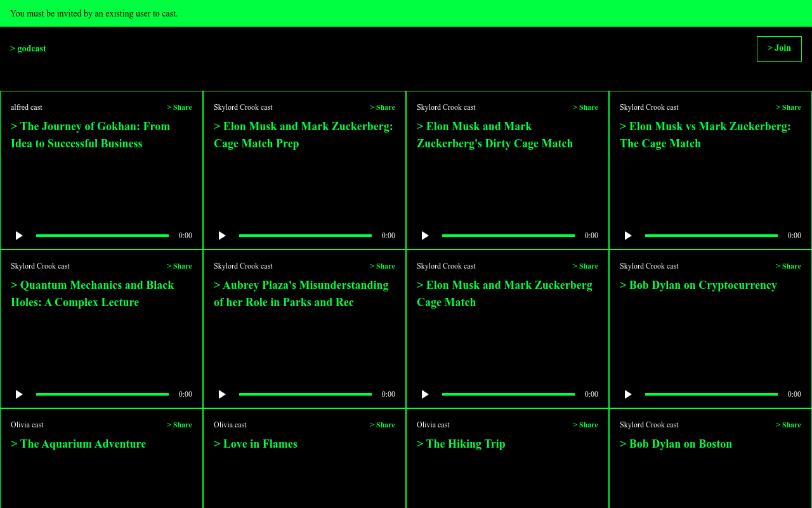Image resolution: width=812 pixels, height=508 pixels.
Task: Seek in The Journey of Gokhan progress bar
Action: pos(102,236)
